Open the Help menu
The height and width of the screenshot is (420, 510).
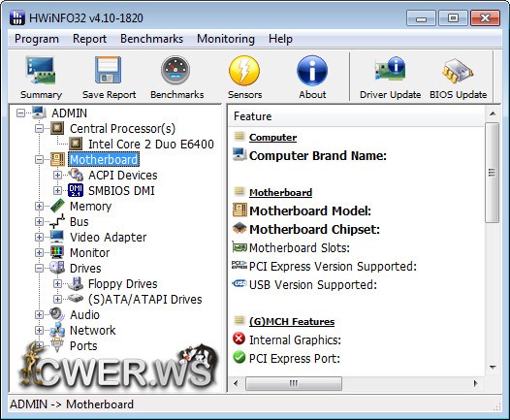click(280, 39)
